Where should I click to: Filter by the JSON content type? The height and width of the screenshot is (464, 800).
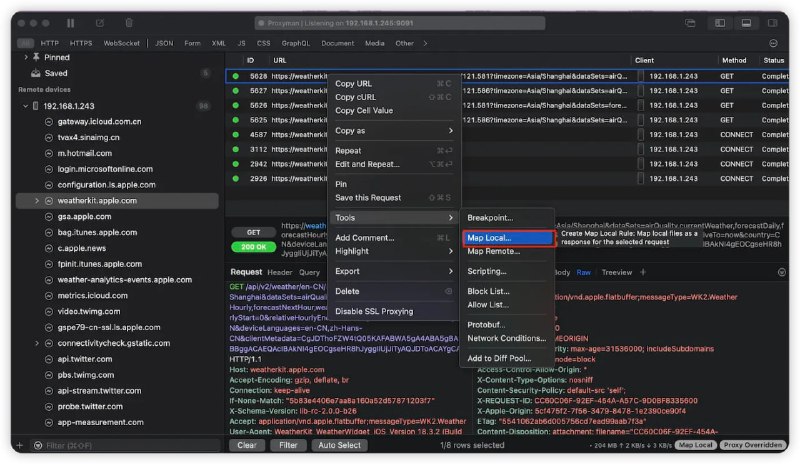pyautogui.click(x=164, y=43)
